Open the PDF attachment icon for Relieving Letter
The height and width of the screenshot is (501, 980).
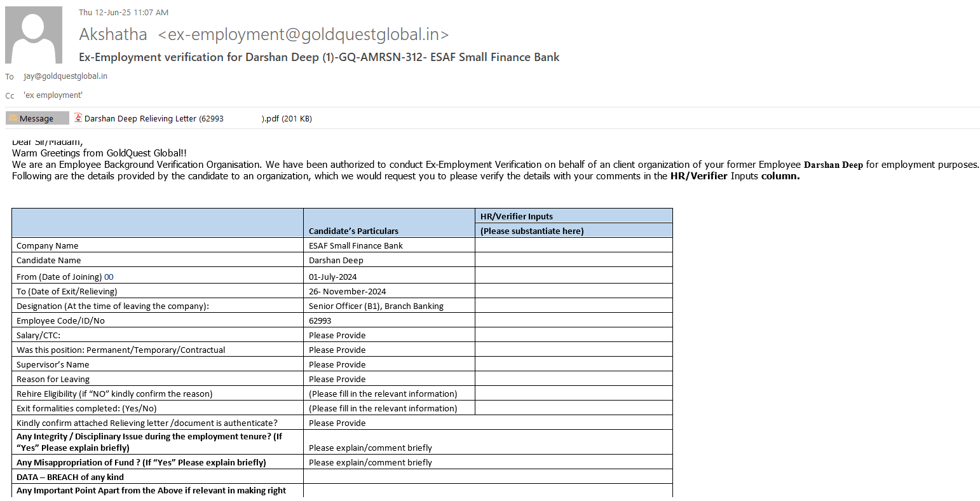coord(78,118)
